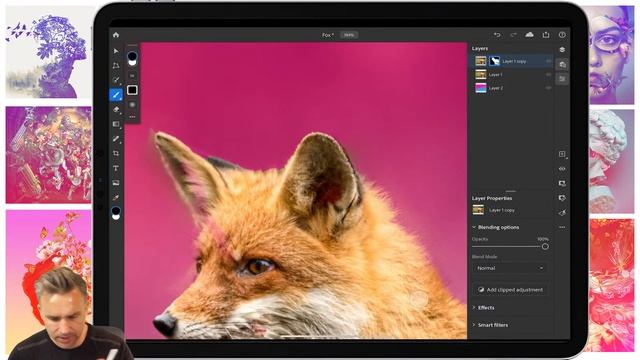Open the cloud document status icon
640x360 pixels.
(x=529, y=35)
